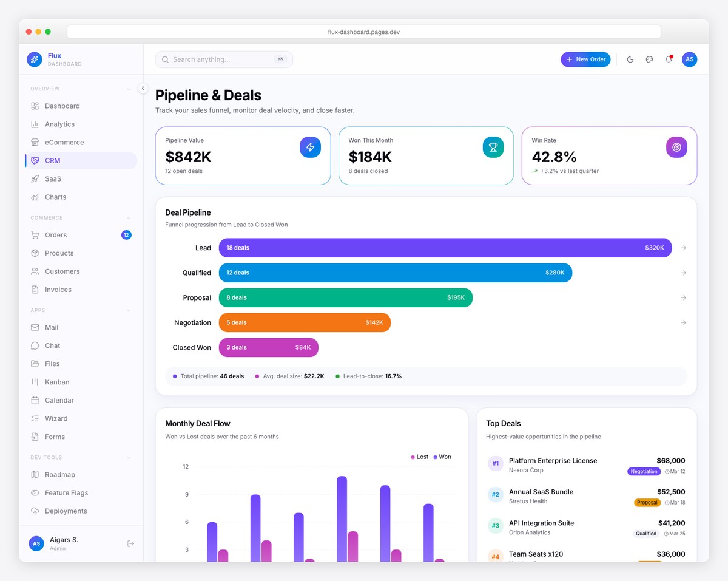The height and width of the screenshot is (581, 728).
Task: Collapse the Overview section chevron
Action: 128,89
